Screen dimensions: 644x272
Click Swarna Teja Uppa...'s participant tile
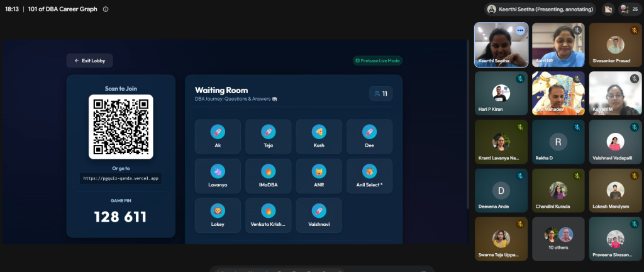501,239
